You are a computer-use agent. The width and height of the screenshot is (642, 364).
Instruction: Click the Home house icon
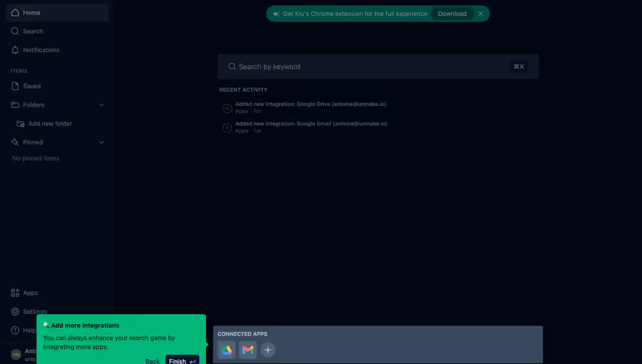pyautogui.click(x=15, y=13)
